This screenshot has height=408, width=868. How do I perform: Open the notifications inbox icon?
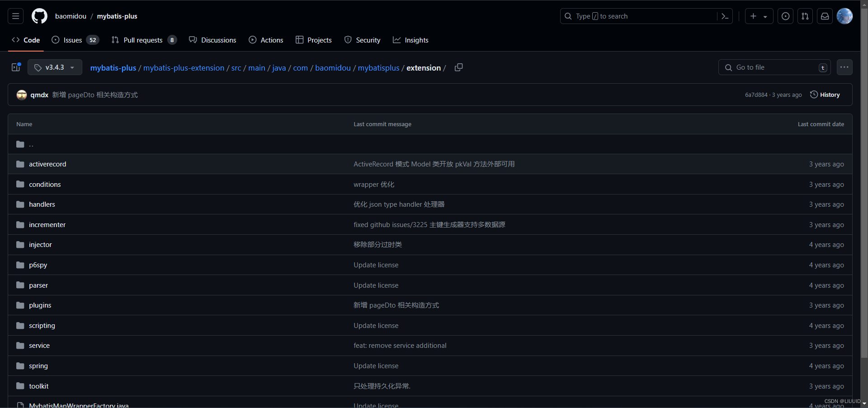pos(825,16)
